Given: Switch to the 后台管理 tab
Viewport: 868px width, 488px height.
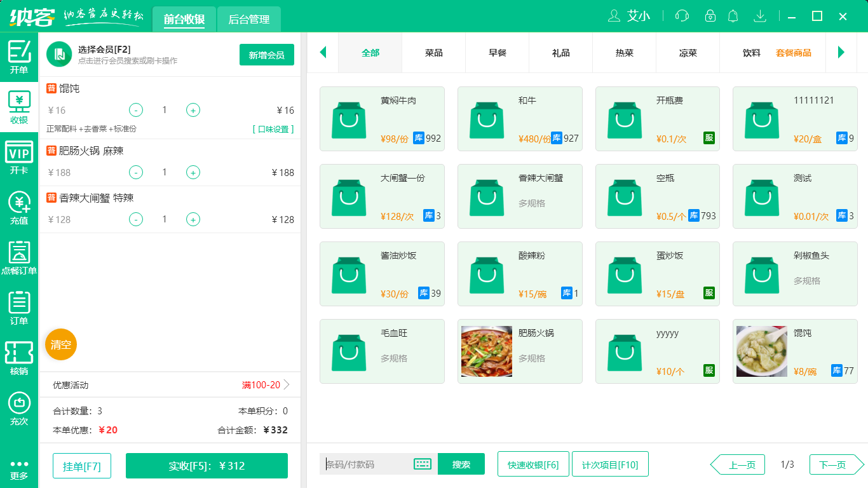Looking at the screenshot, I should pyautogui.click(x=248, y=19).
